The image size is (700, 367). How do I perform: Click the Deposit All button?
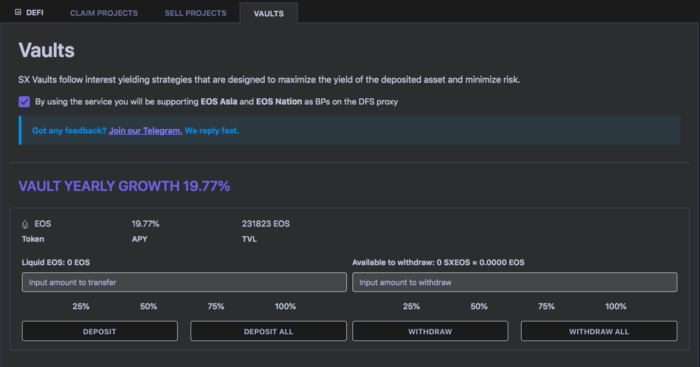[268, 331]
